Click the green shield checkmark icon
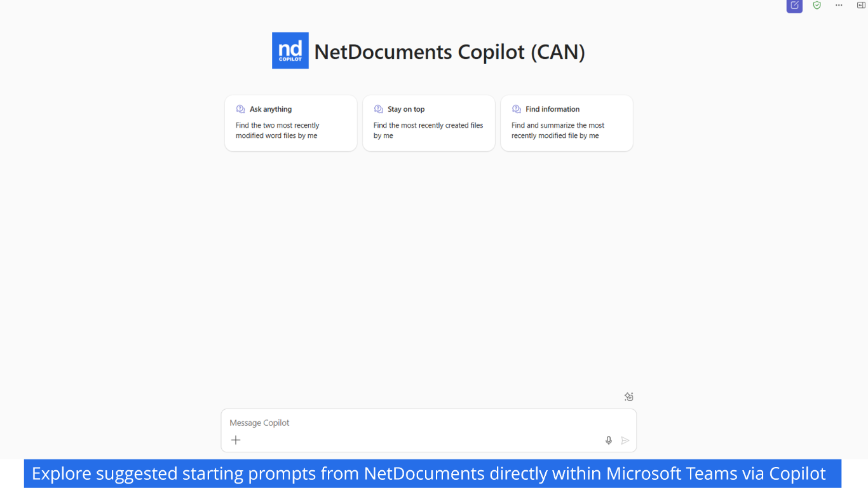868x488 pixels. point(817,5)
